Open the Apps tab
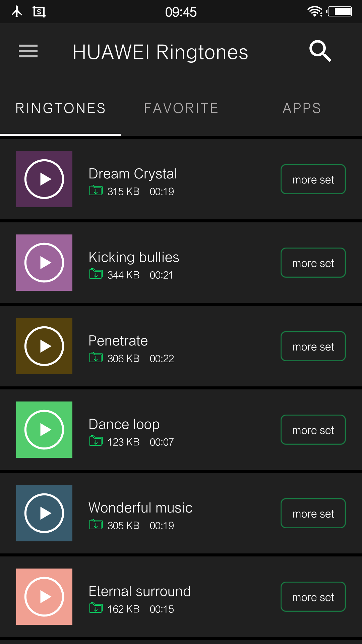 [302, 108]
